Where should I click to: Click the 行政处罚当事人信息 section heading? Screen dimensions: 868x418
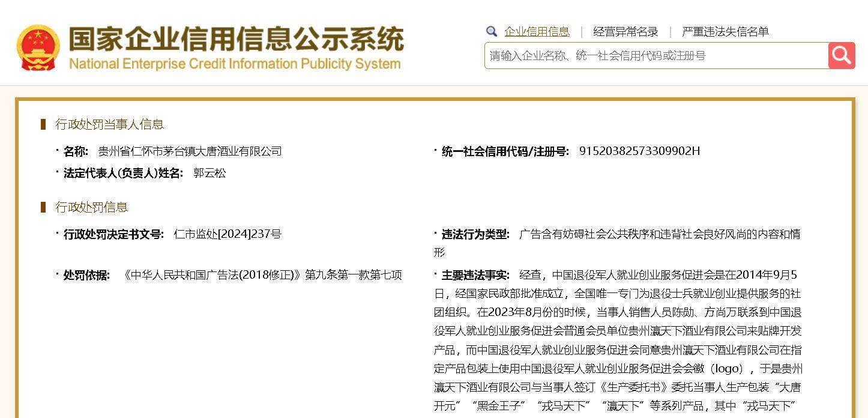(x=110, y=124)
